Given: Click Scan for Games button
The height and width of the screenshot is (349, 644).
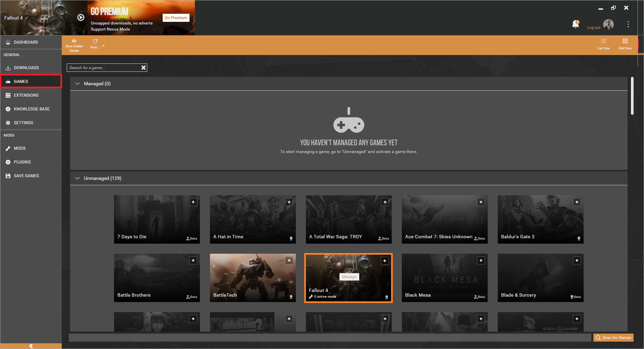Looking at the screenshot, I should tap(613, 338).
